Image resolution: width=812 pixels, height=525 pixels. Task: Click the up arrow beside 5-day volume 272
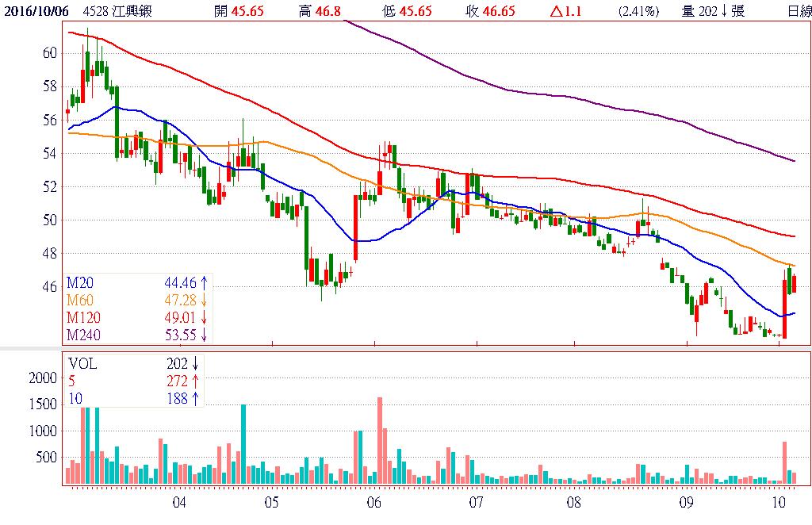195,381
